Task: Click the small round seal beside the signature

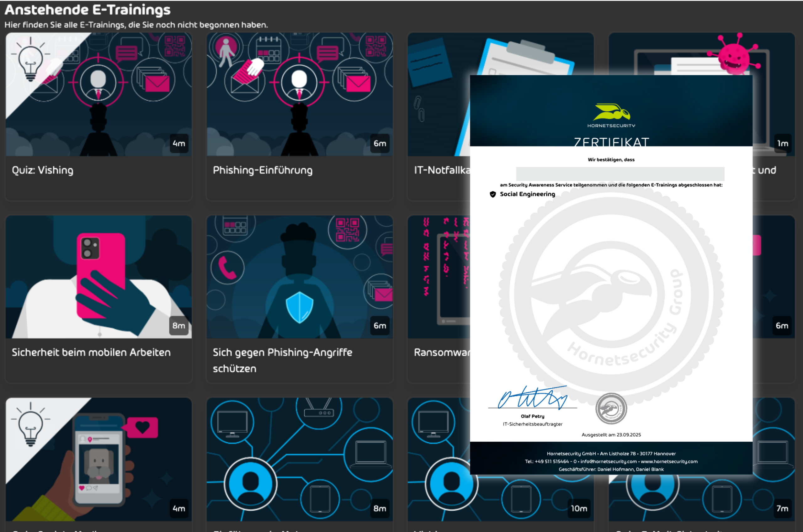Action: pyautogui.click(x=611, y=408)
